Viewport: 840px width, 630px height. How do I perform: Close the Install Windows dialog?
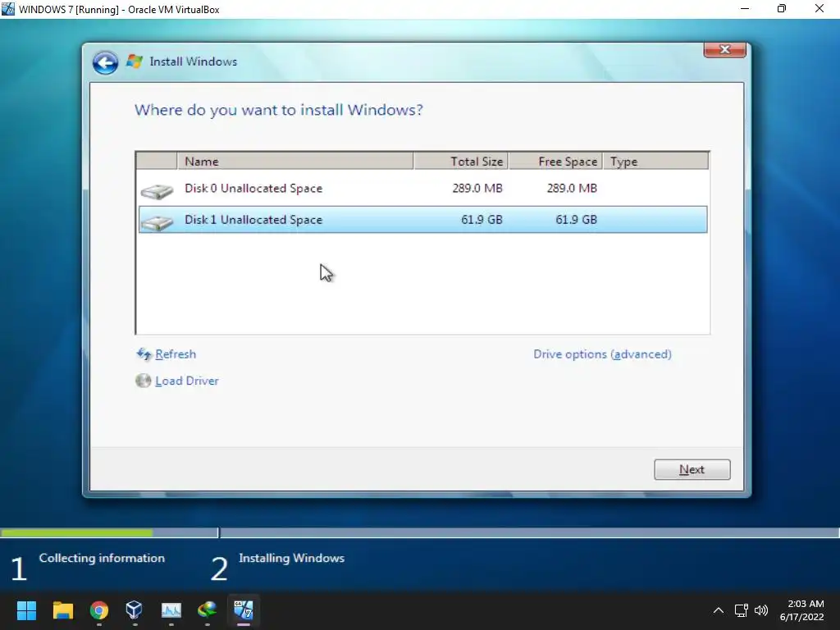tap(725, 49)
